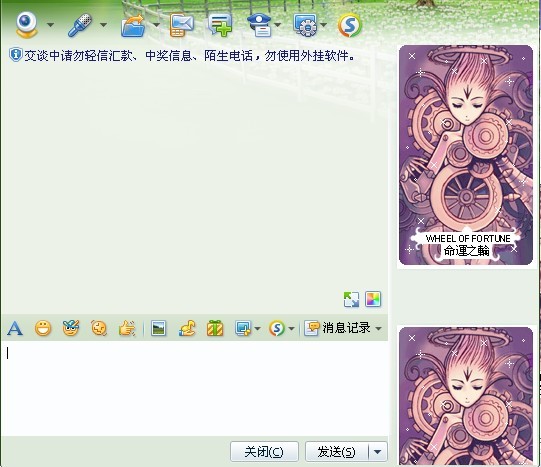The height and width of the screenshot is (467, 541).
Task: Expand the report options dropdown arrow
Action: tap(277, 25)
